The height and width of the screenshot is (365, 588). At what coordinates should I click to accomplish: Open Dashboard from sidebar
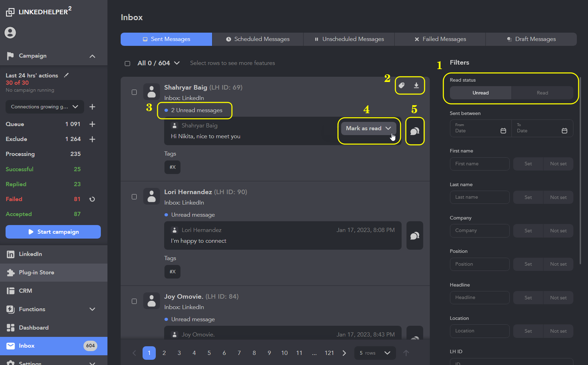[54, 327]
